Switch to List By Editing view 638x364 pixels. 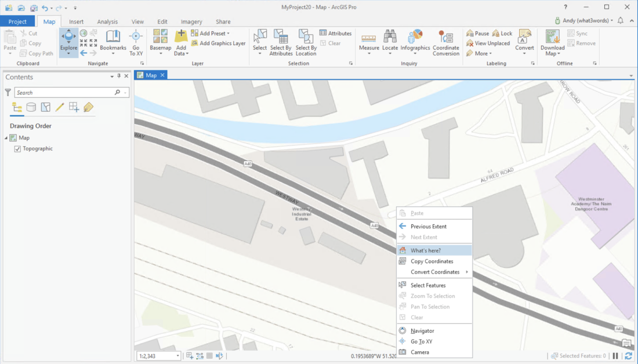tap(59, 107)
